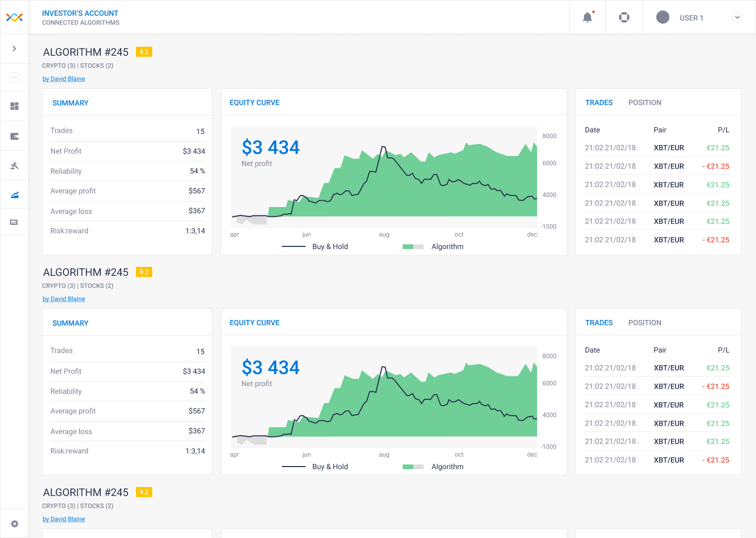This screenshot has width=756, height=538.
Task: Expand the USER 1 account dropdown arrow
Action: [x=738, y=17]
